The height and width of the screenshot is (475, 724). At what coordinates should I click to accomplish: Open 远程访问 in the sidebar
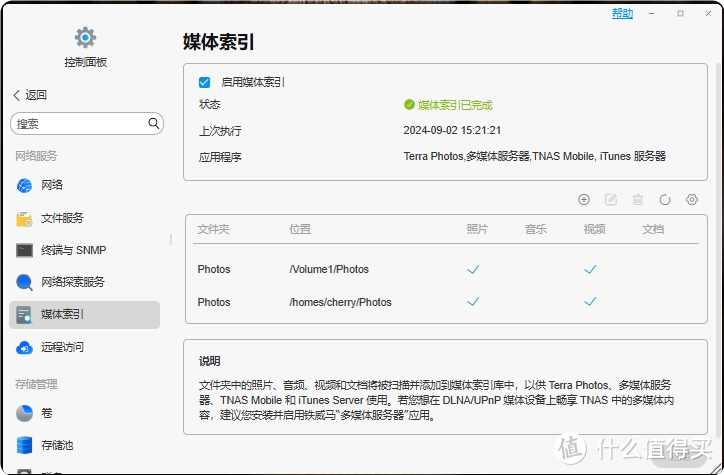point(62,347)
